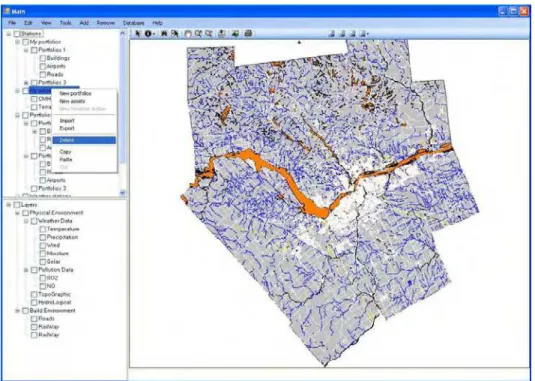The width and height of the screenshot is (535, 381).
Task: Click the Stations tree vertical scrollbar thumb
Action: 122,99
